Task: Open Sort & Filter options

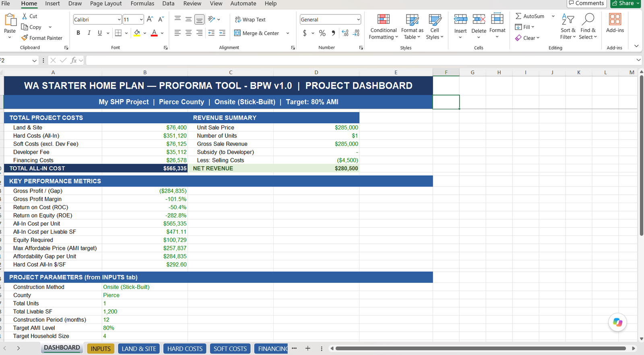Action: point(568,27)
